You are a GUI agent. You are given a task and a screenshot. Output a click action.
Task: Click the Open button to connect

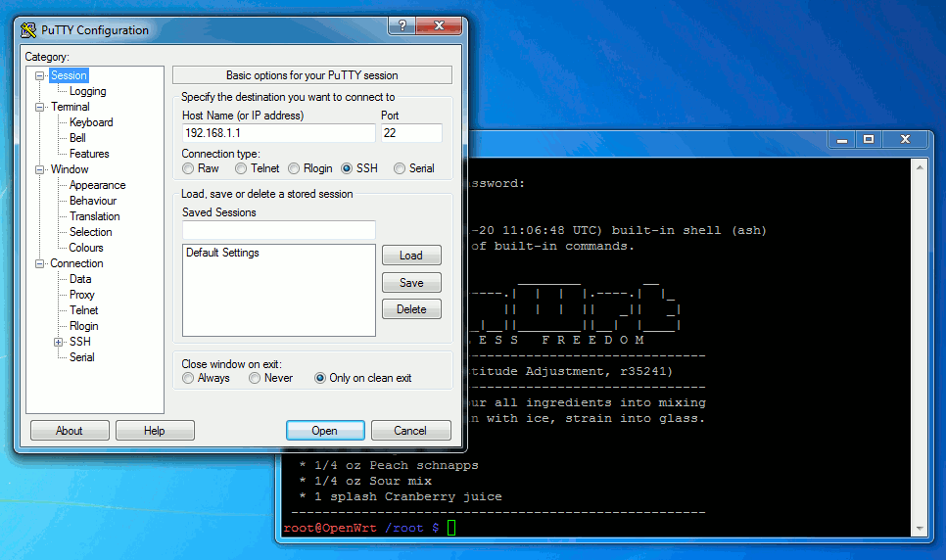[x=325, y=431]
